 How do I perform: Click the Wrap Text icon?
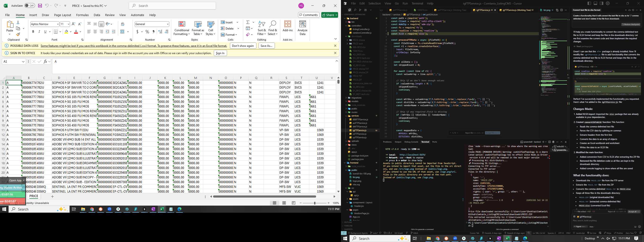point(122,24)
